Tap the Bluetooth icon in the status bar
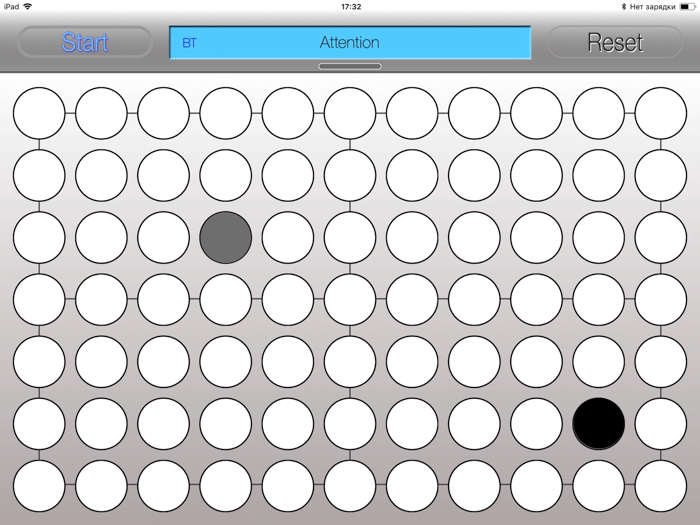Viewport: 700px width, 525px height. (x=624, y=7)
